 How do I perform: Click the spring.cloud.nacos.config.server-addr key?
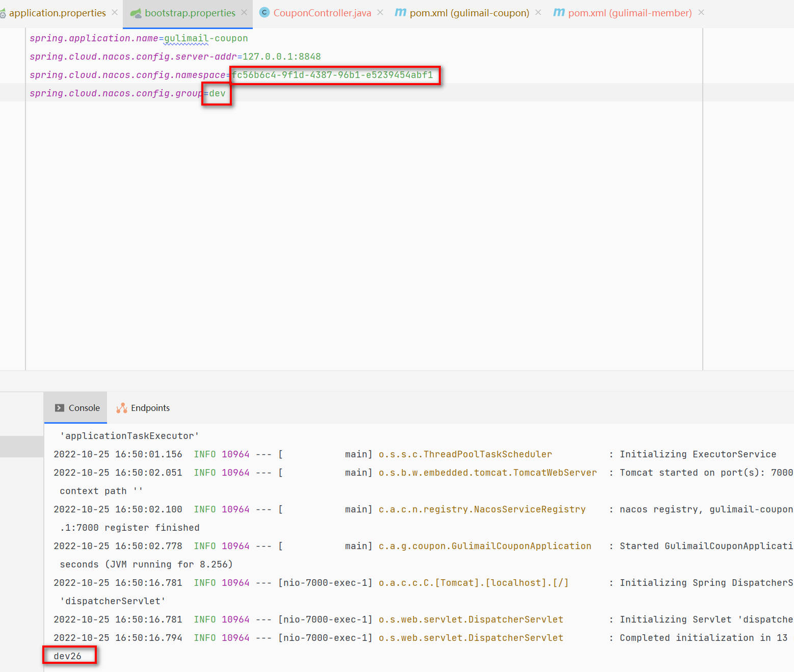[133, 57]
